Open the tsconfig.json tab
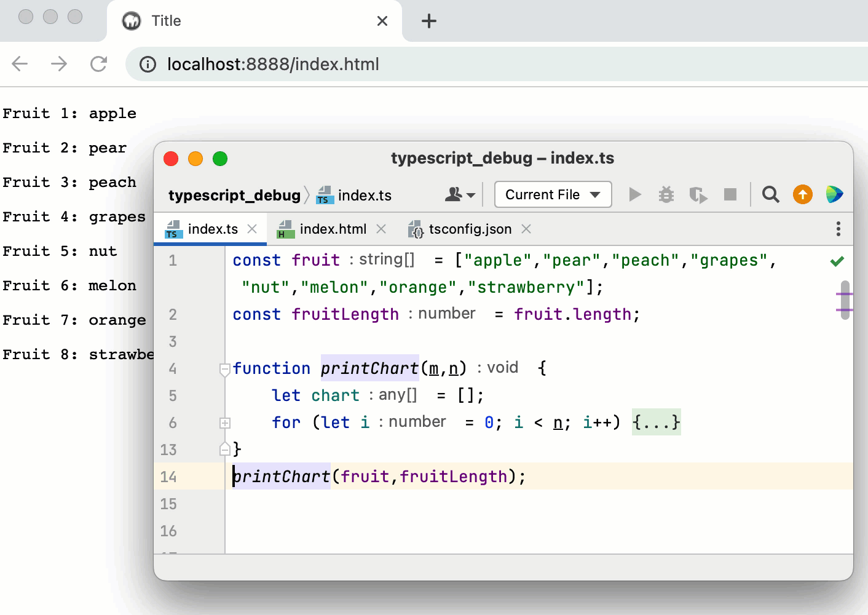 click(x=470, y=229)
